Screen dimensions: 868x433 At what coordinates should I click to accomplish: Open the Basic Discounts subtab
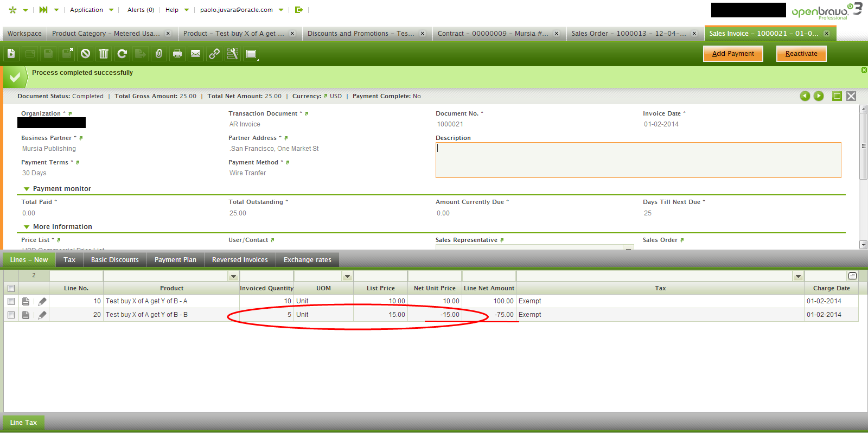tap(115, 260)
